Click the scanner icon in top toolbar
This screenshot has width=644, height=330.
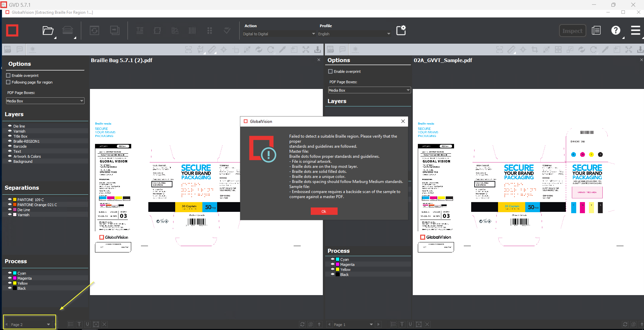coord(67,31)
